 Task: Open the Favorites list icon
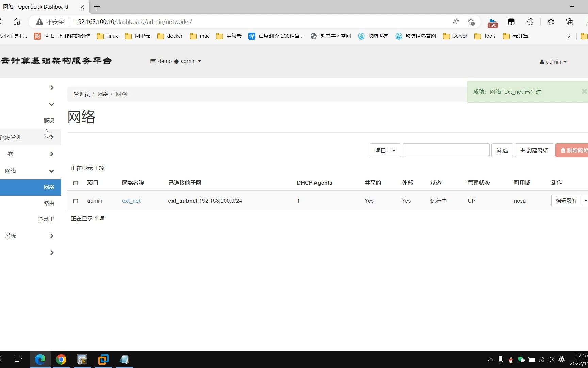(x=551, y=22)
